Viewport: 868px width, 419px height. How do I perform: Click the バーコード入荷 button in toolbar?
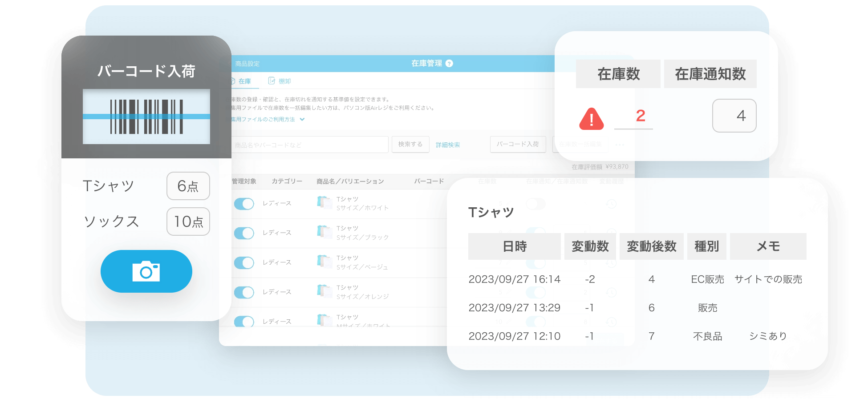518,145
